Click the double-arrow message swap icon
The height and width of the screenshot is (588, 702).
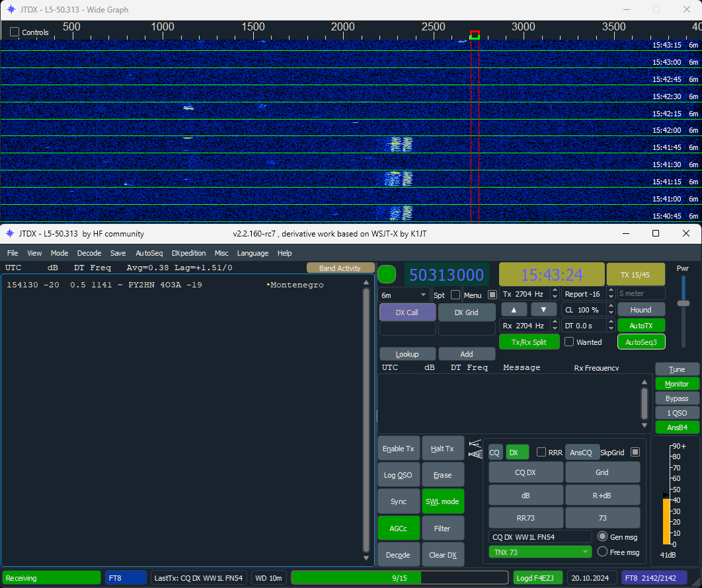[x=475, y=449]
